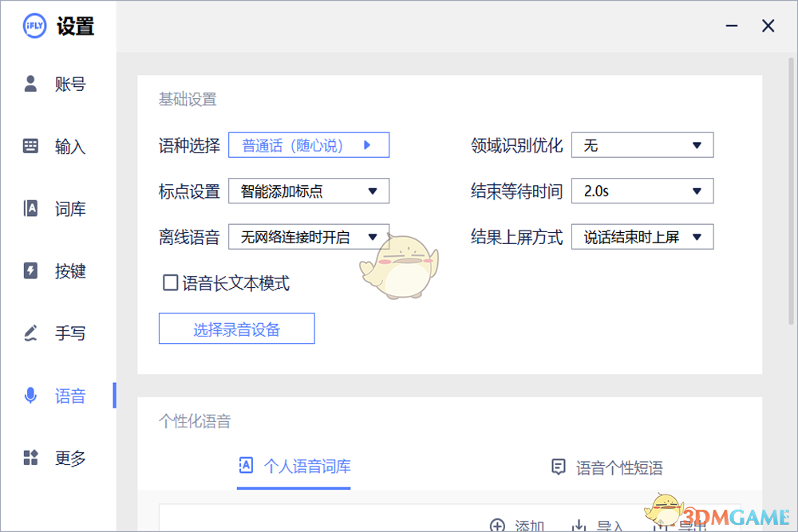The width and height of the screenshot is (798, 532).
Task: Click the 按键 hotkey lightning icon
Action: (31, 271)
